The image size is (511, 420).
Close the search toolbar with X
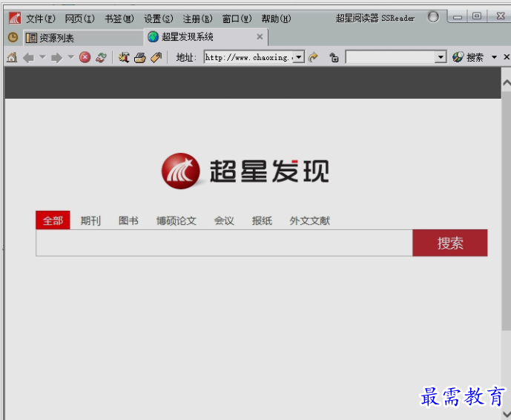tap(507, 57)
